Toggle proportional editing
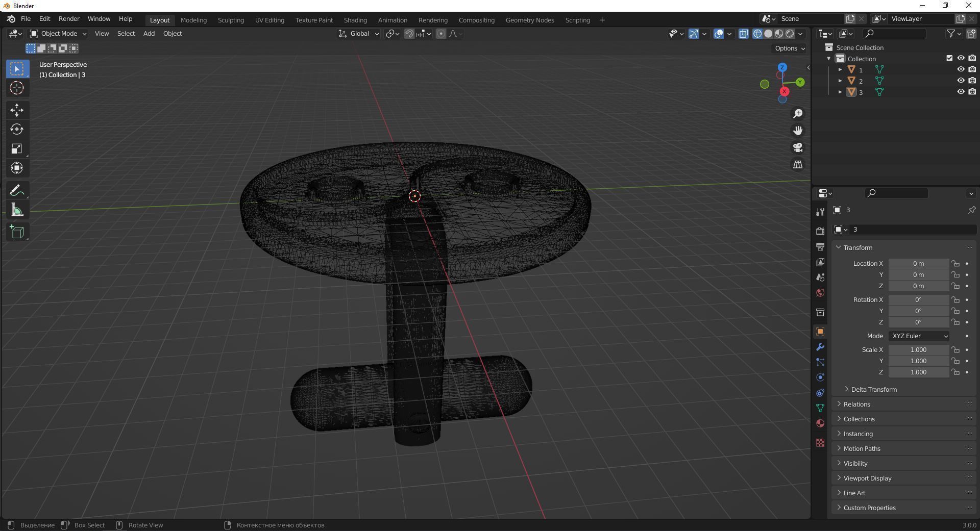The width and height of the screenshot is (980, 531). (441, 34)
